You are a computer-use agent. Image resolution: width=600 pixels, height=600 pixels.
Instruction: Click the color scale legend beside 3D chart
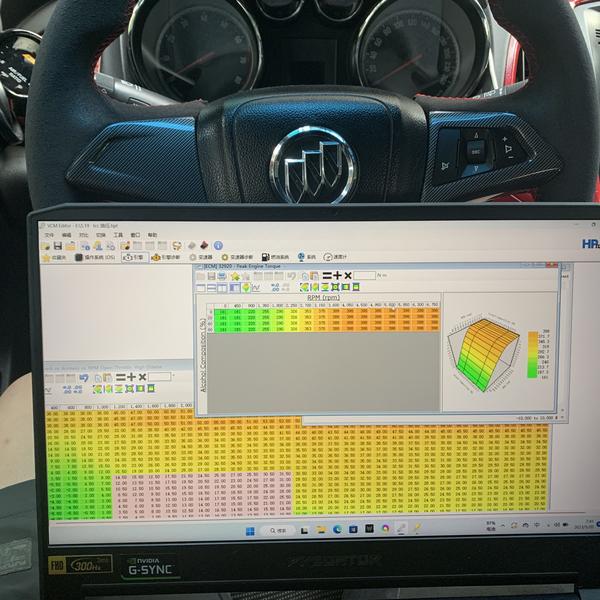tap(538, 354)
